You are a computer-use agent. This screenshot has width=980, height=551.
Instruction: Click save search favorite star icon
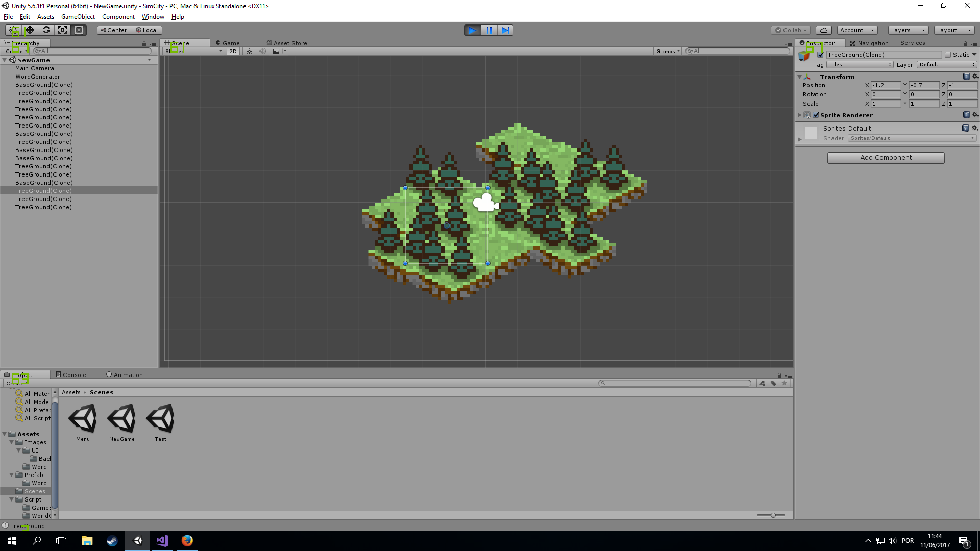point(785,383)
